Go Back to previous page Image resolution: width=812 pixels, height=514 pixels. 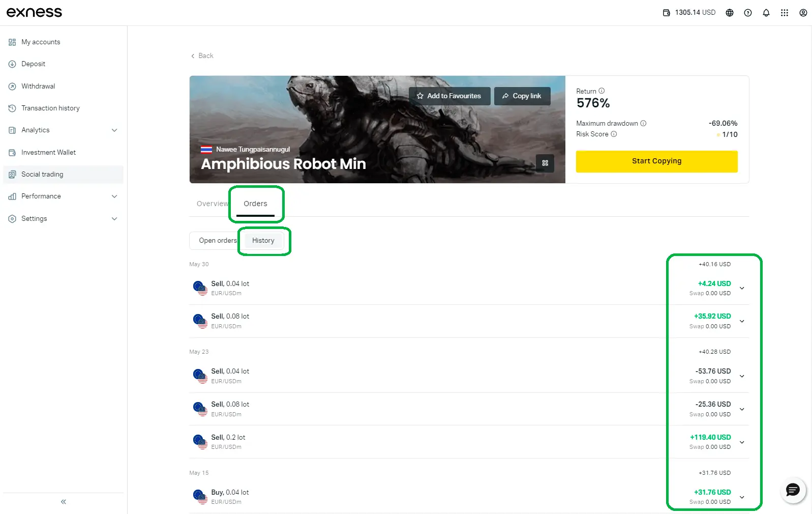[202, 56]
